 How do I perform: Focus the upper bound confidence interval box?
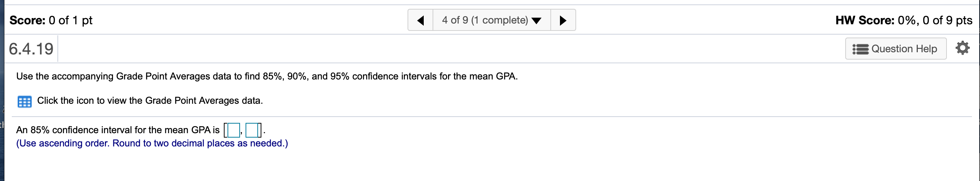pos(252,131)
